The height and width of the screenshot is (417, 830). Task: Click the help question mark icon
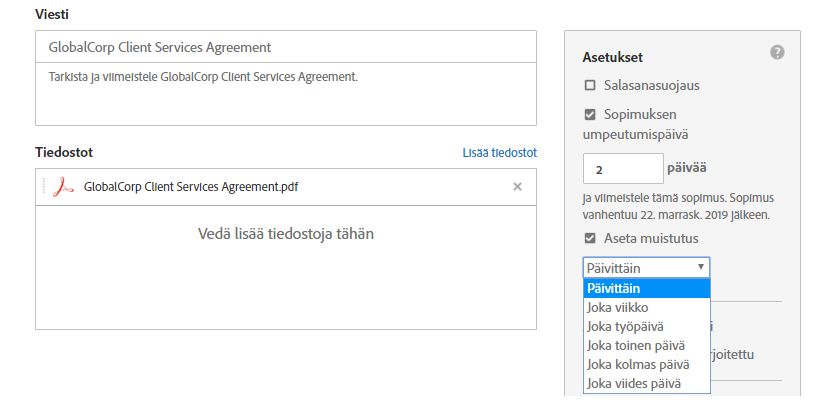777,52
